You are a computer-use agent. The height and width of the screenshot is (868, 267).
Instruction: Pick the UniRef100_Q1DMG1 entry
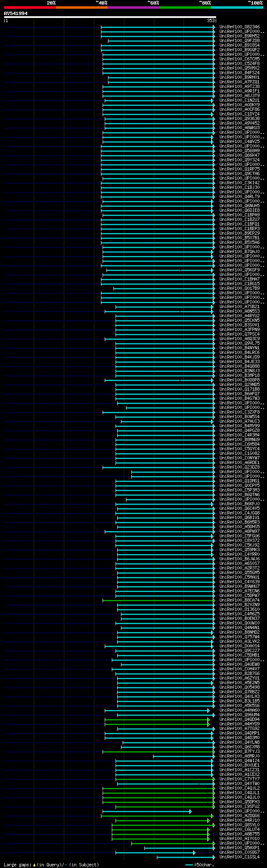(x=239, y=481)
